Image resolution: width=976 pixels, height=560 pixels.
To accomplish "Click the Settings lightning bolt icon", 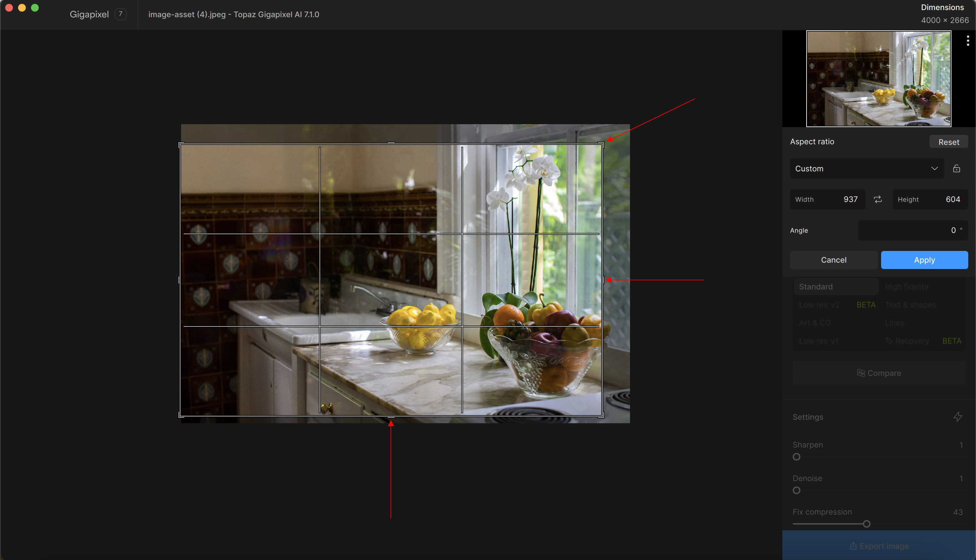I will tap(958, 417).
